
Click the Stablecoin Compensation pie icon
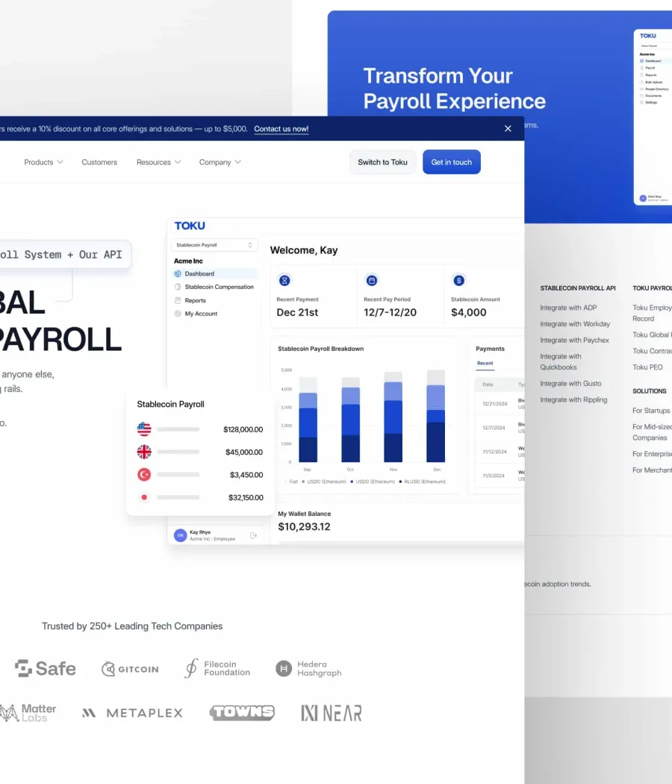(178, 287)
